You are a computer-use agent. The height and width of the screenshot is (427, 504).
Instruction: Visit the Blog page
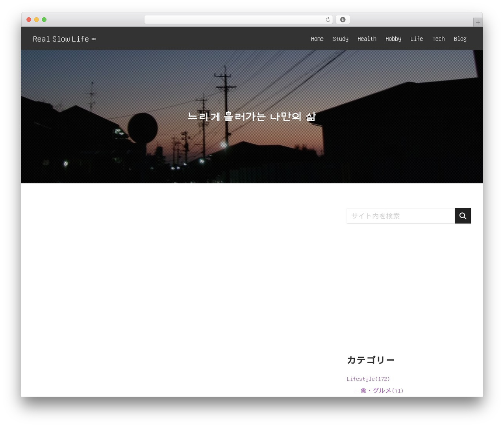click(460, 39)
